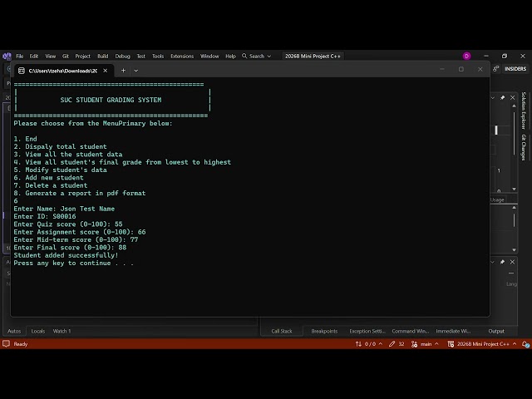Open the File menu
This screenshot has height=399, width=532.
tap(20, 56)
